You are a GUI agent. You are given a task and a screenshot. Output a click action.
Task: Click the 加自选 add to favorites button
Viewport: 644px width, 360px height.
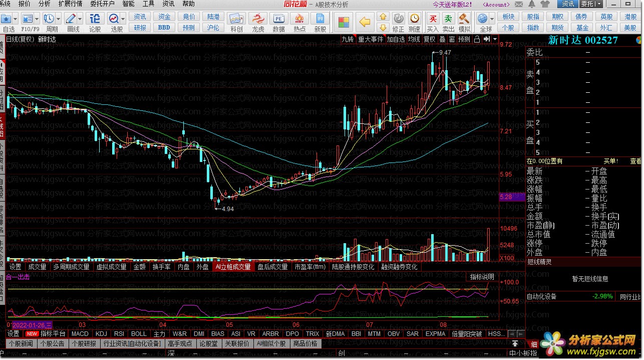[396, 39]
